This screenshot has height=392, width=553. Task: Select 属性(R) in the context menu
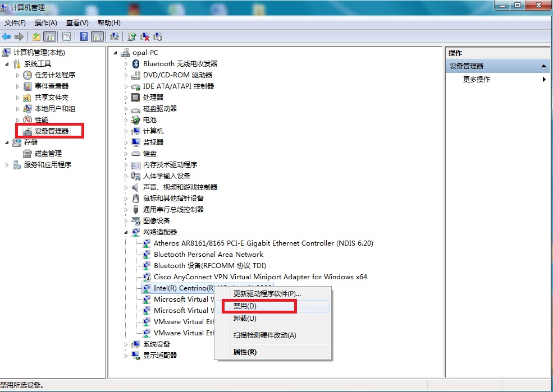(x=245, y=352)
